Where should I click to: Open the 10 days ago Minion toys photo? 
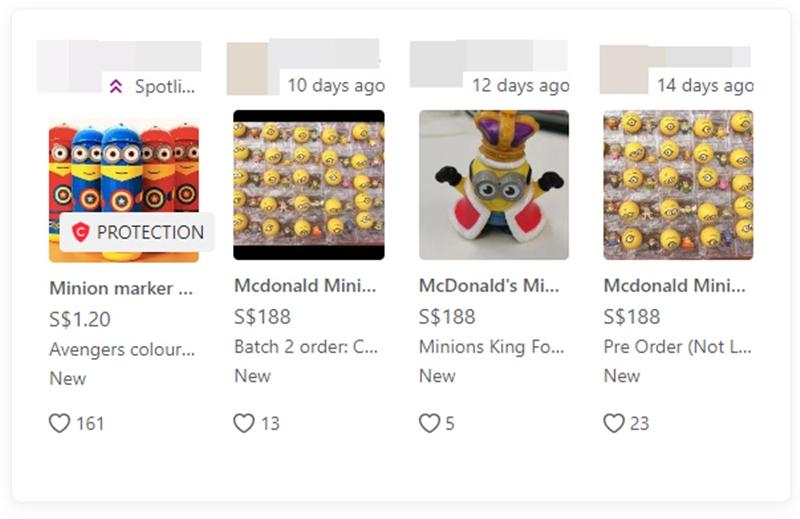(x=308, y=184)
